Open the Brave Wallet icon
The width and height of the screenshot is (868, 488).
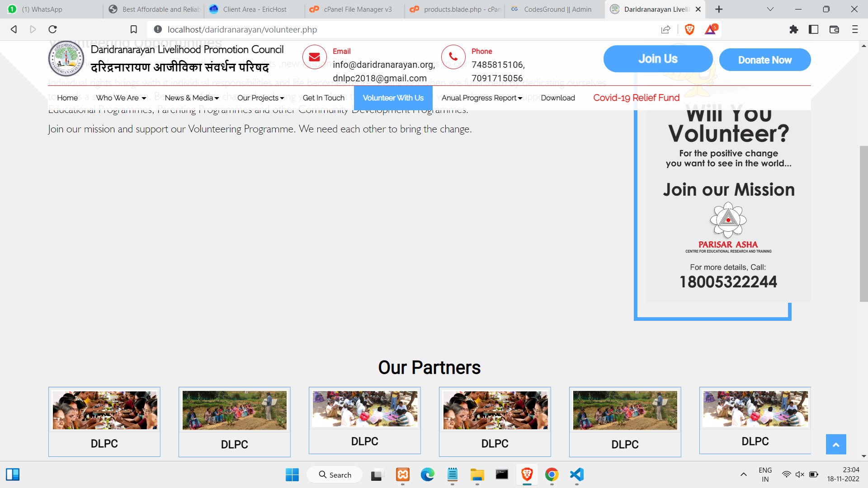834,29
